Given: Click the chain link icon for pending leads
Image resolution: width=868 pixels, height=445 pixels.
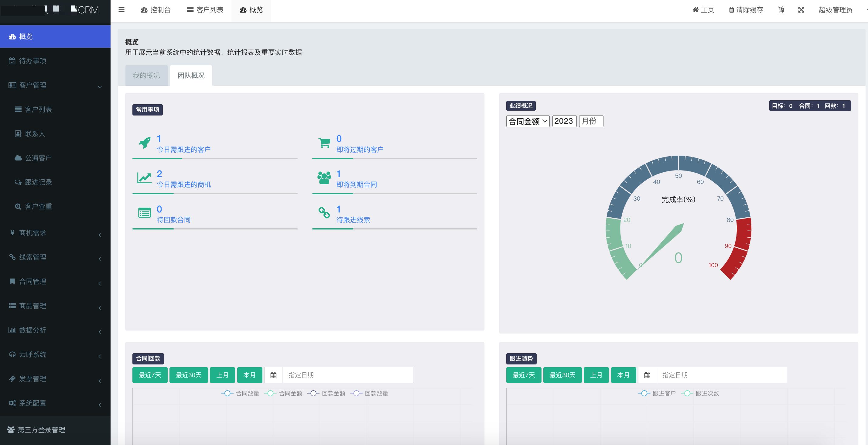Looking at the screenshot, I should (324, 212).
